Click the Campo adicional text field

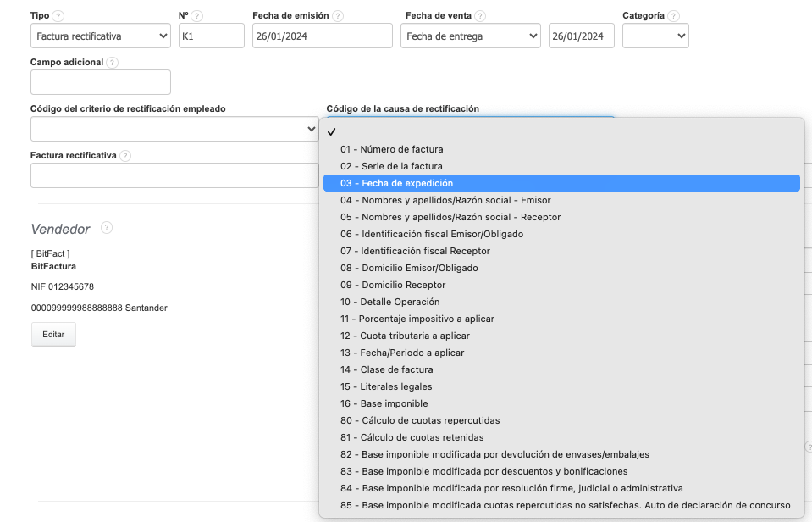click(x=101, y=82)
